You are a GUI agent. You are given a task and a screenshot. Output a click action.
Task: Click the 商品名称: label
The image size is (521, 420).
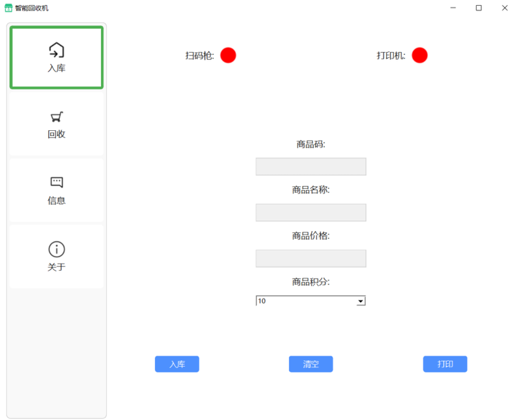[x=311, y=189]
